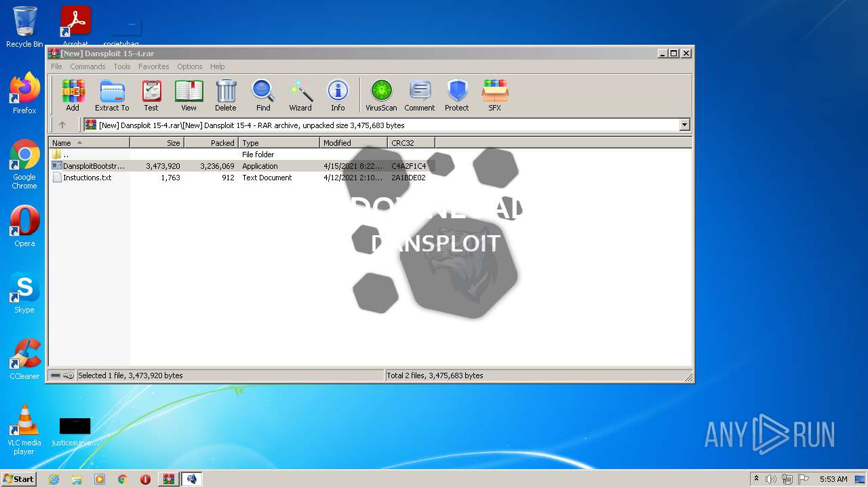The width and height of the screenshot is (868, 488).
Task: Sort by the Modified column header
Action: click(353, 143)
